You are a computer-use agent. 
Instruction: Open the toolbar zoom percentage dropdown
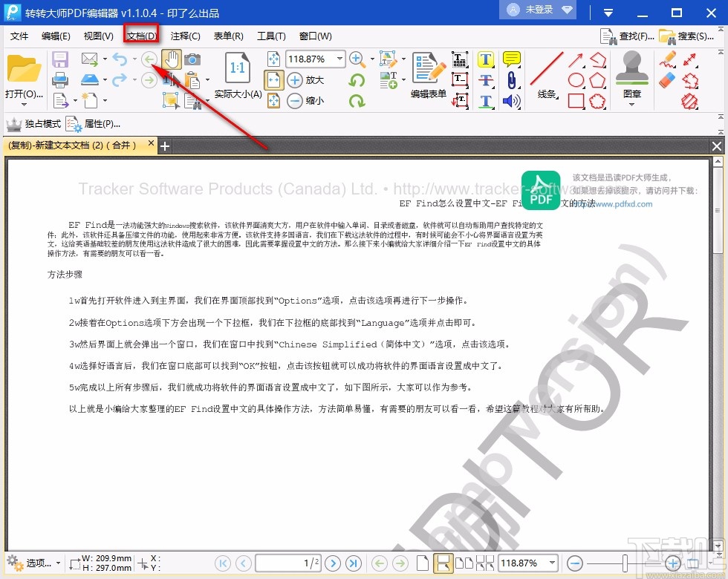point(340,59)
